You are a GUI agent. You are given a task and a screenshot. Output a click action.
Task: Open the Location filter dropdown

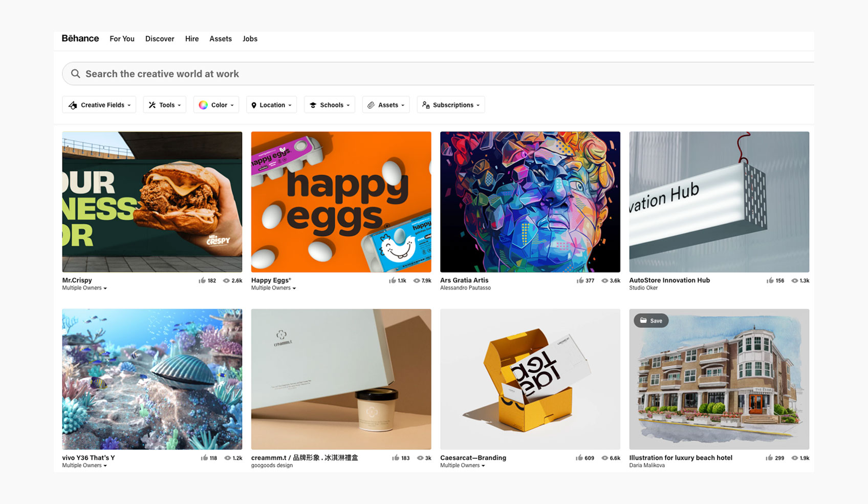[271, 105]
